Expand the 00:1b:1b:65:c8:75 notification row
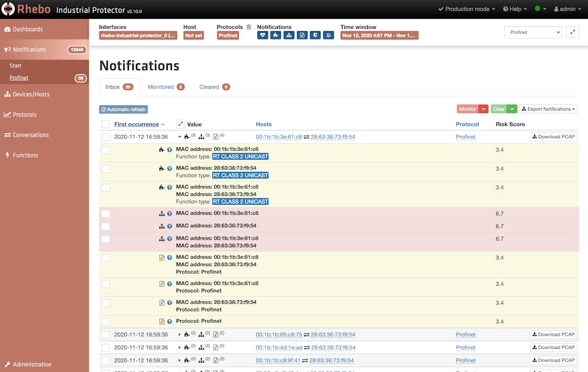 180,334
